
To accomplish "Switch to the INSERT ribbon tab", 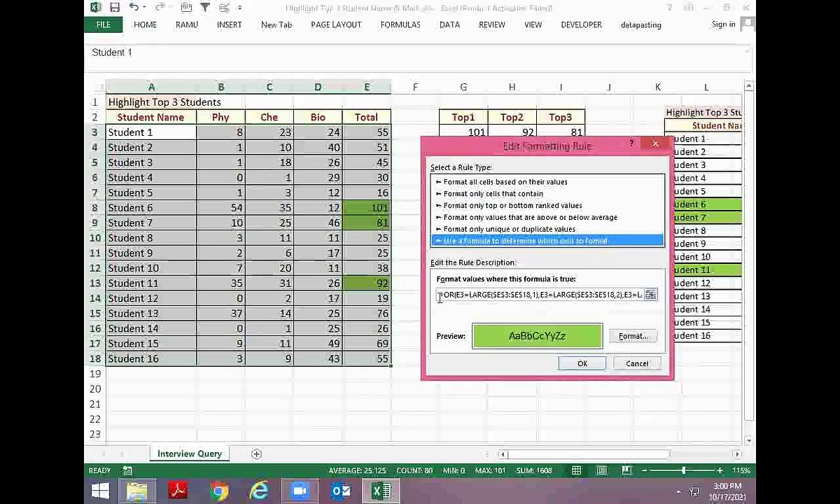I will pos(229,24).
